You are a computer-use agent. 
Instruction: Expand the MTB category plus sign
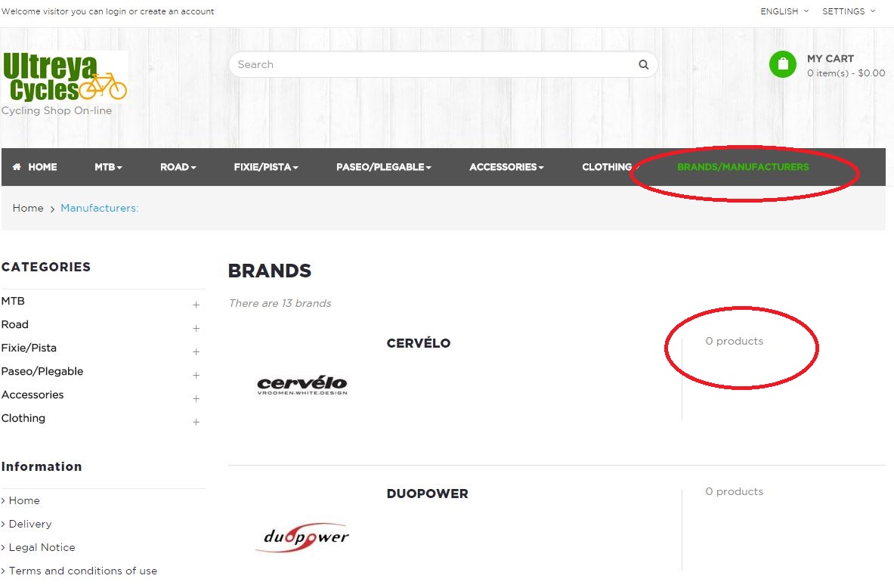(x=196, y=305)
